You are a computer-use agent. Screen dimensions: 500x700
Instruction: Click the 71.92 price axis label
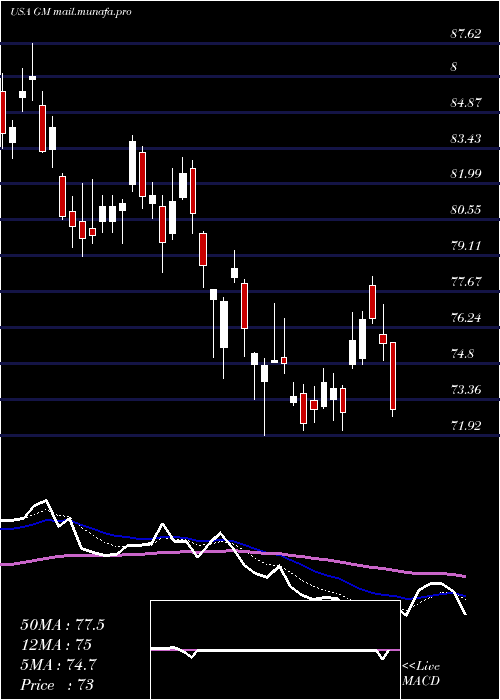point(466,426)
